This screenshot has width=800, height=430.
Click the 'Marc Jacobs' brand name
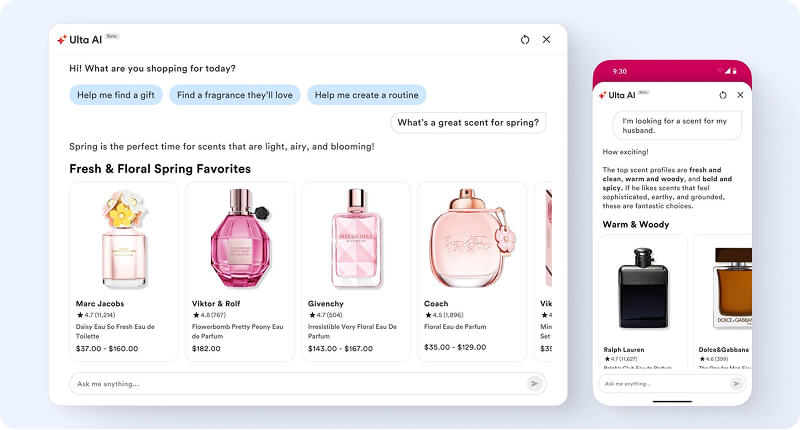click(x=100, y=303)
